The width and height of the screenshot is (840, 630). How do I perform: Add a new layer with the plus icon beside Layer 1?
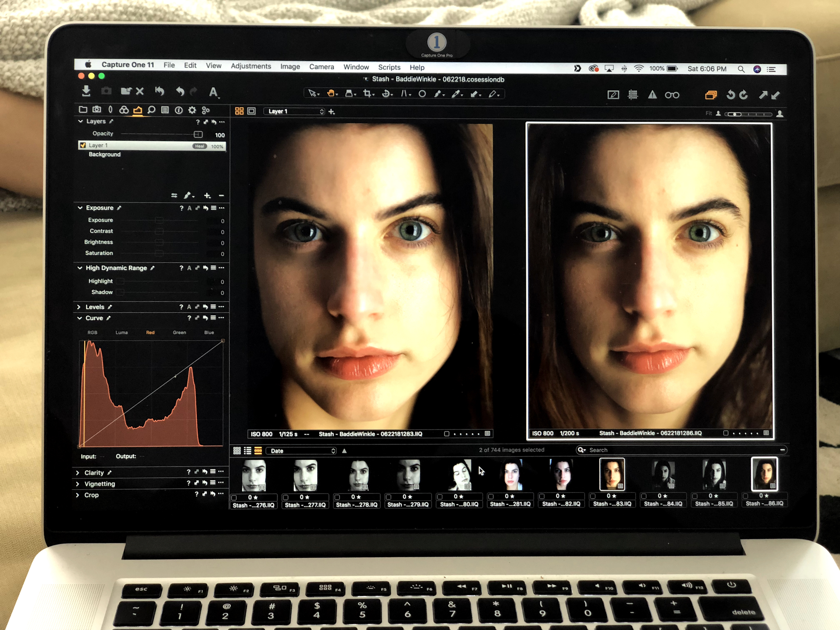coord(332,112)
